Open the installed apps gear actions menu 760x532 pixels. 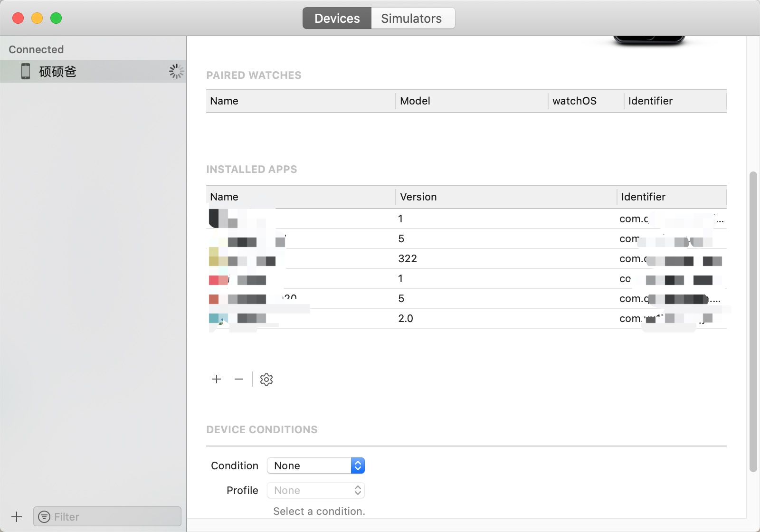click(266, 380)
